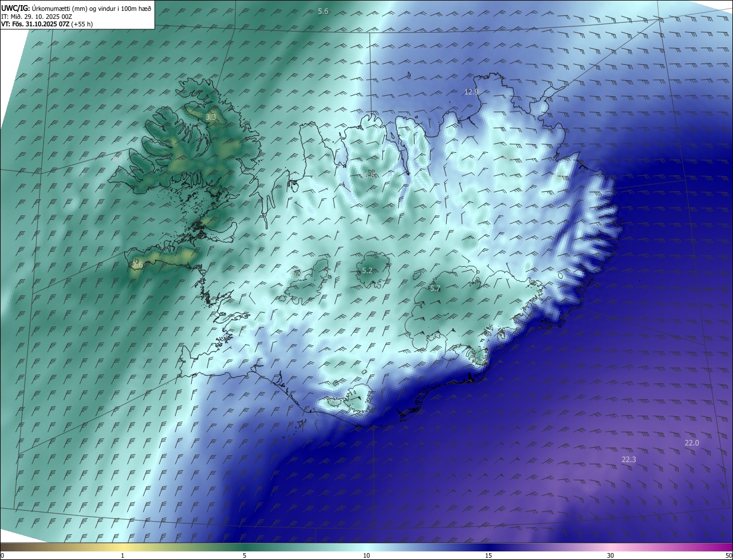Click the 2.6 value label on the peninsula

137,265
